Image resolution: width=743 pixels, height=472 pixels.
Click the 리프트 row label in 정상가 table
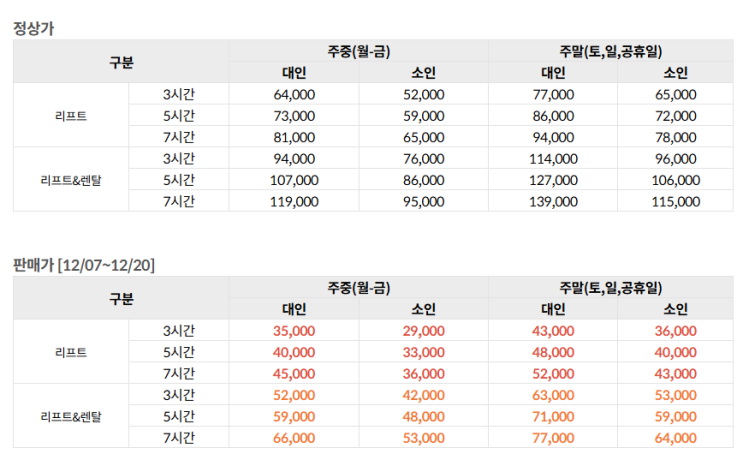[x=71, y=116]
